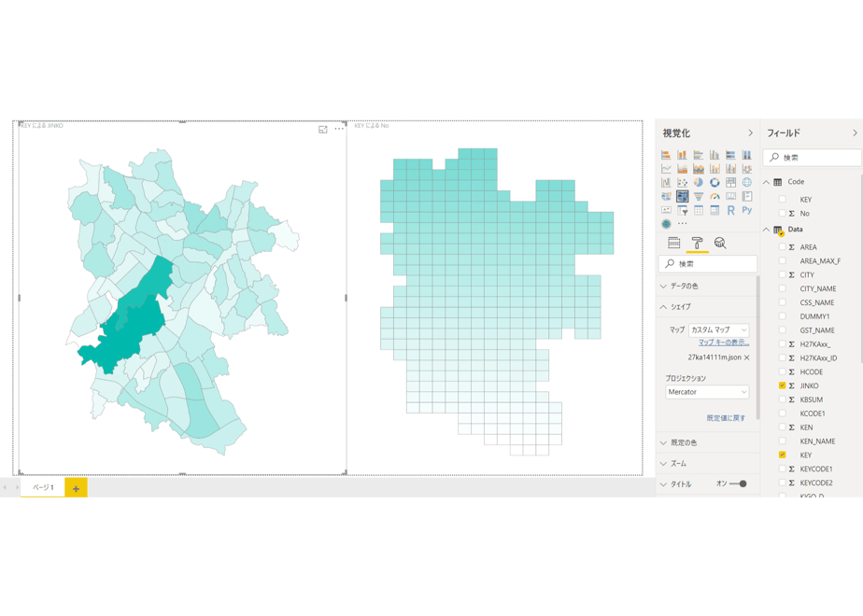Click the マップ キーの表示 link
The height and width of the screenshot is (616, 863).
(x=724, y=343)
